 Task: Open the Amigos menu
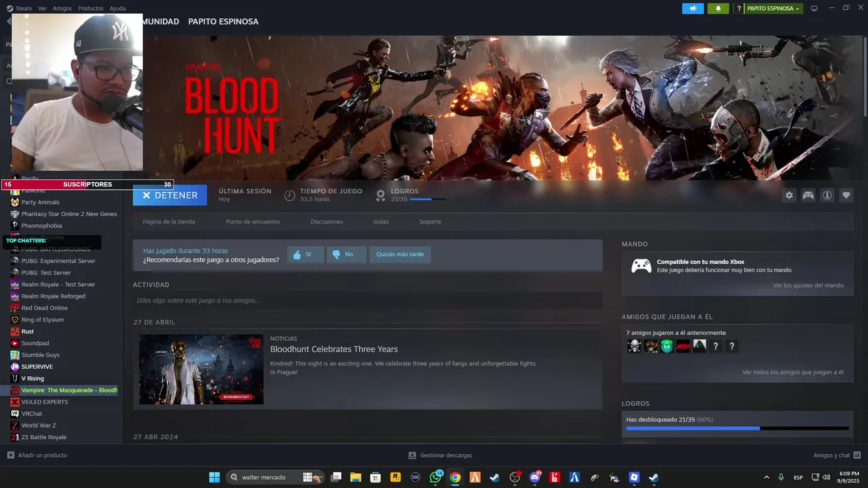(x=62, y=8)
